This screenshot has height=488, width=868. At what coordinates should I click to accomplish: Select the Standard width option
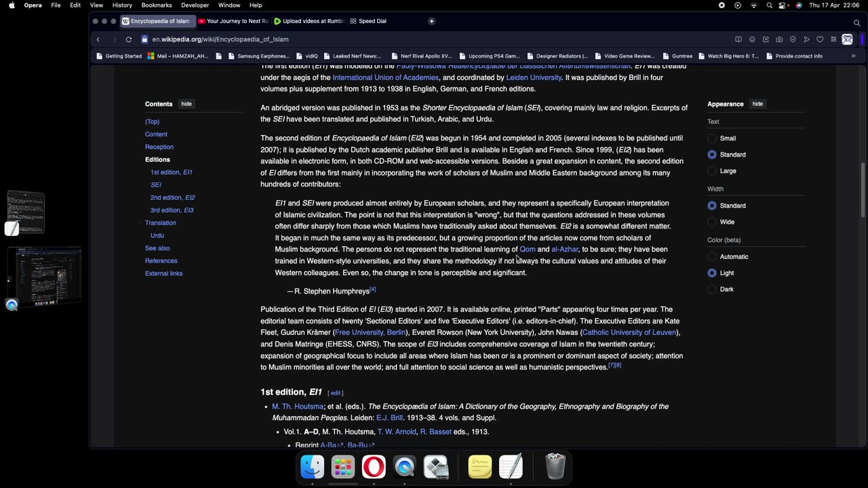pyautogui.click(x=712, y=205)
